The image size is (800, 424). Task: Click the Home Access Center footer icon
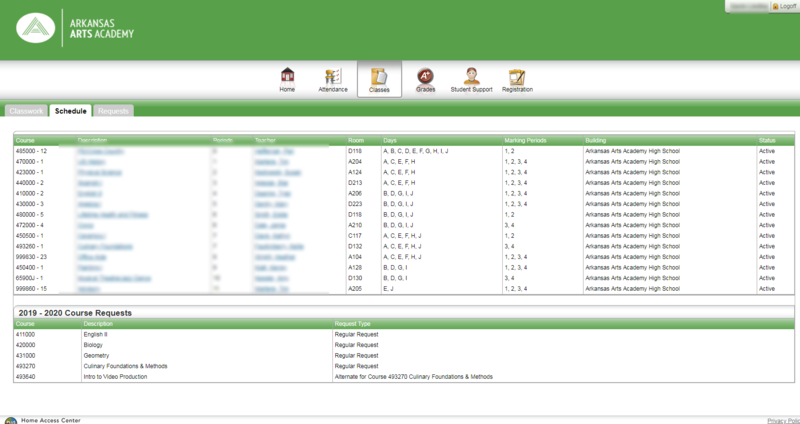coord(10,420)
